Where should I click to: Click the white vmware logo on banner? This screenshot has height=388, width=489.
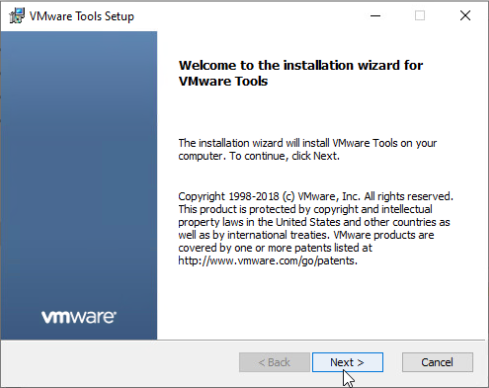pyautogui.click(x=79, y=317)
